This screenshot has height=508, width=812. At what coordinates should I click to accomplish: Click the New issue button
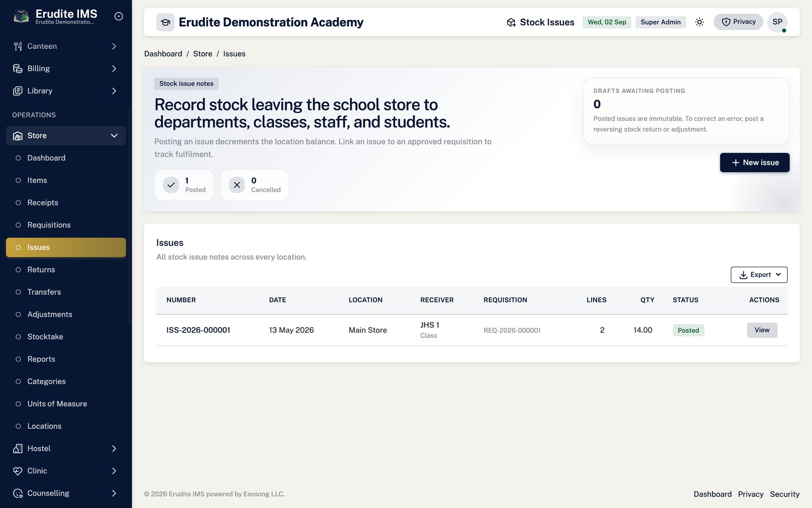coord(755,163)
